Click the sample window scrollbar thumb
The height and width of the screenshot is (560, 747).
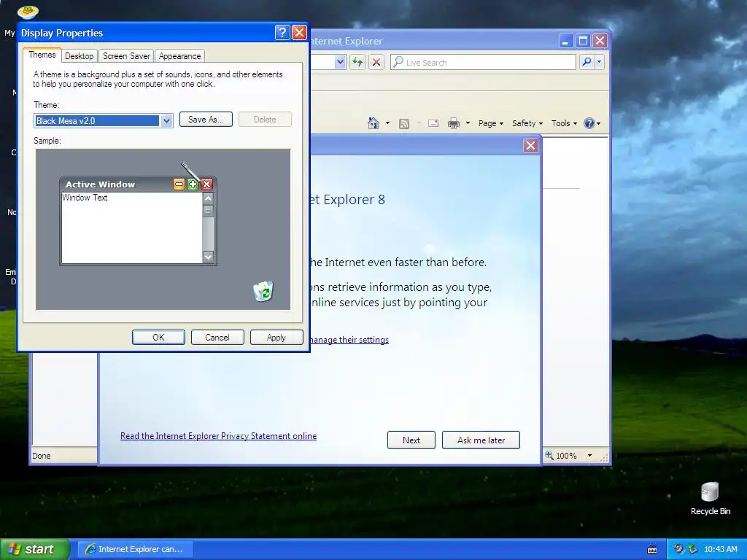tap(208, 211)
